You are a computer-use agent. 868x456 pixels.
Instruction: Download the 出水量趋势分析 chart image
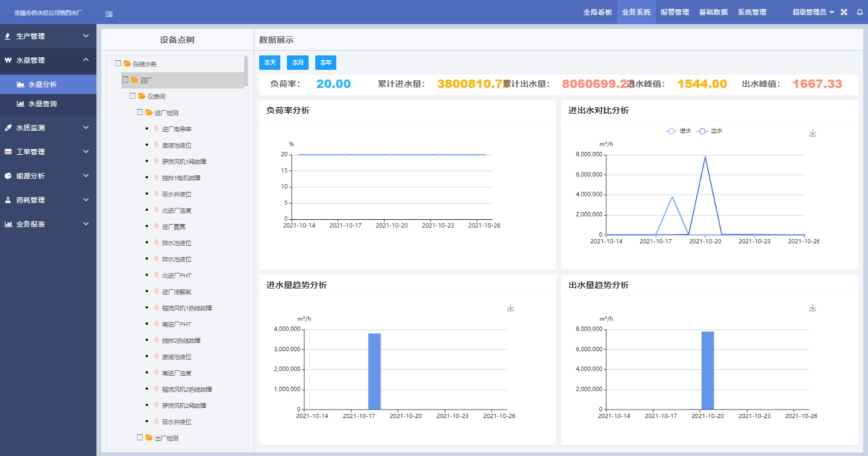coord(812,308)
